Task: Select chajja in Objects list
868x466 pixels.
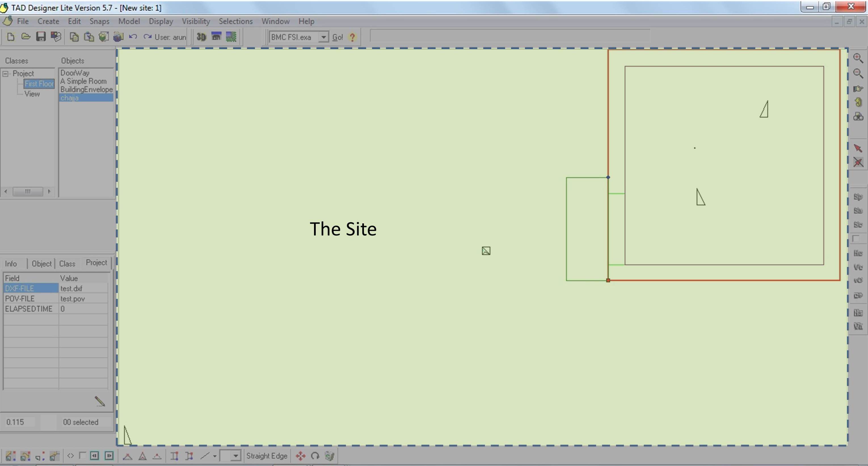Action: (x=86, y=98)
